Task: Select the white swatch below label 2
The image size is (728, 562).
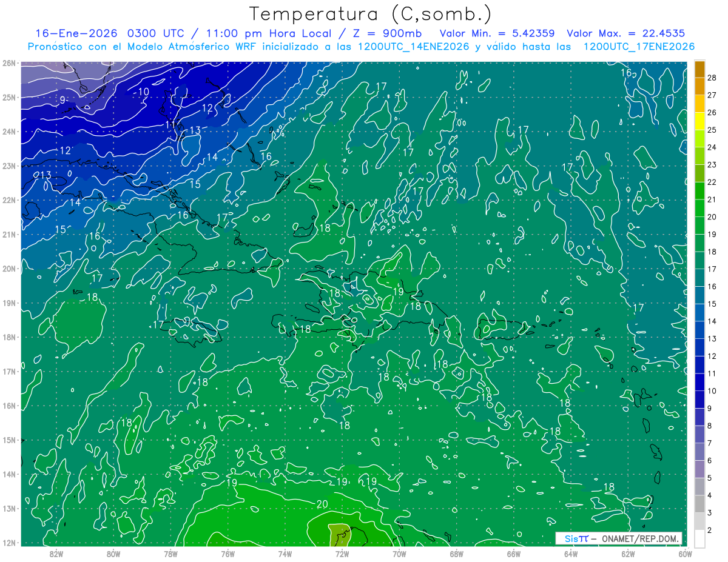Action: click(699, 538)
